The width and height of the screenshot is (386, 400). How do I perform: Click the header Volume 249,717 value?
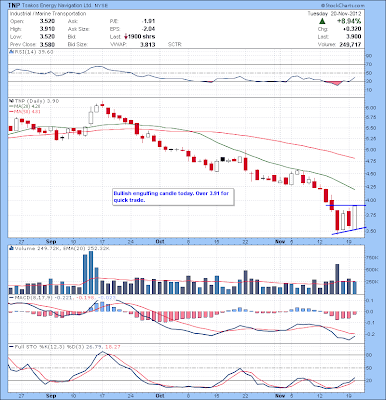[350, 44]
